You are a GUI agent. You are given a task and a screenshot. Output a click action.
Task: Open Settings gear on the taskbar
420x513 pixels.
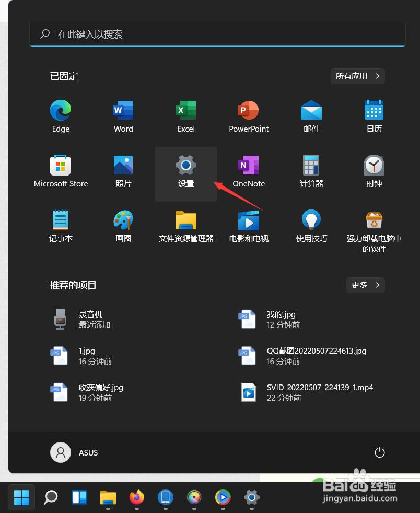(252, 497)
